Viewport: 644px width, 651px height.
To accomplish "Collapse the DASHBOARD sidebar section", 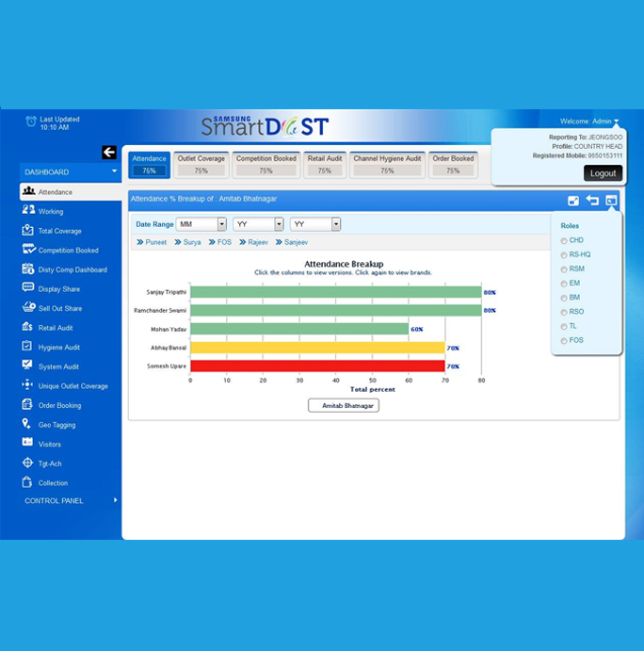I will point(71,171).
